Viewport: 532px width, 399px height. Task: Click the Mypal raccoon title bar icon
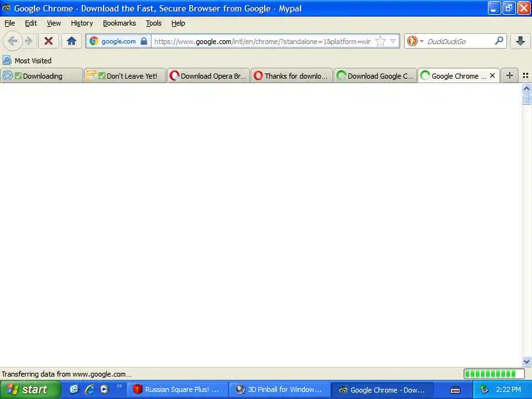click(x=6, y=8)
